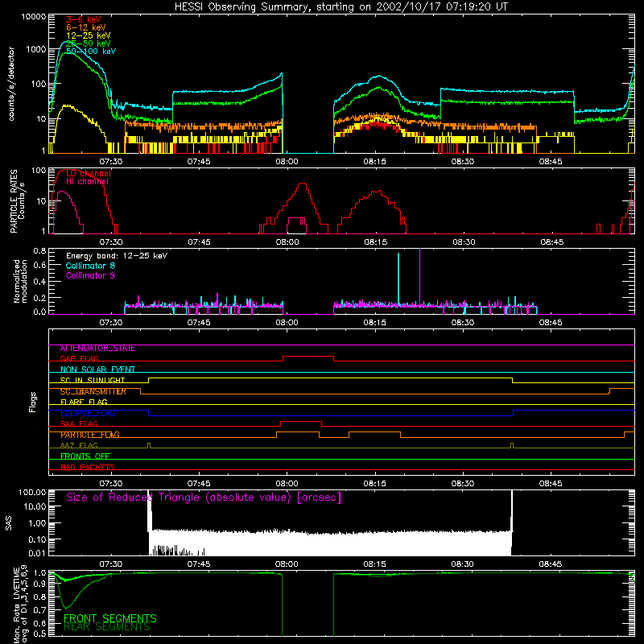Click the Normalized modulation axis label
This screenshot has height=644, width=644.
click(x=21, y=281)
